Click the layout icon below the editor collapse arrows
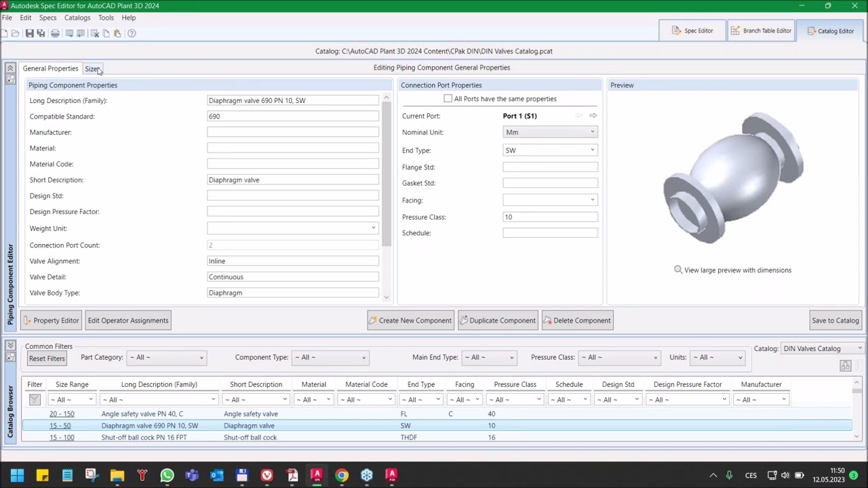The height and width of the screenshot is (488, 868). click(x=10, y=79)
